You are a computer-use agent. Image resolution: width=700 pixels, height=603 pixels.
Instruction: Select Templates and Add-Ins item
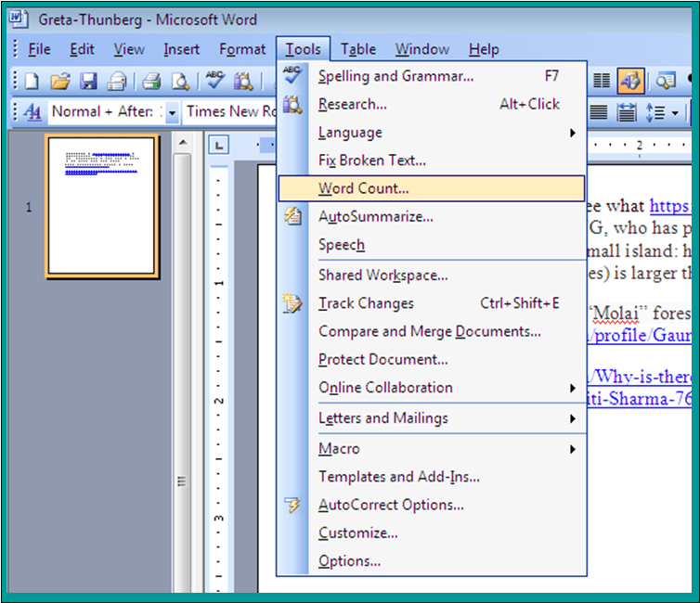tap(432, 477)
